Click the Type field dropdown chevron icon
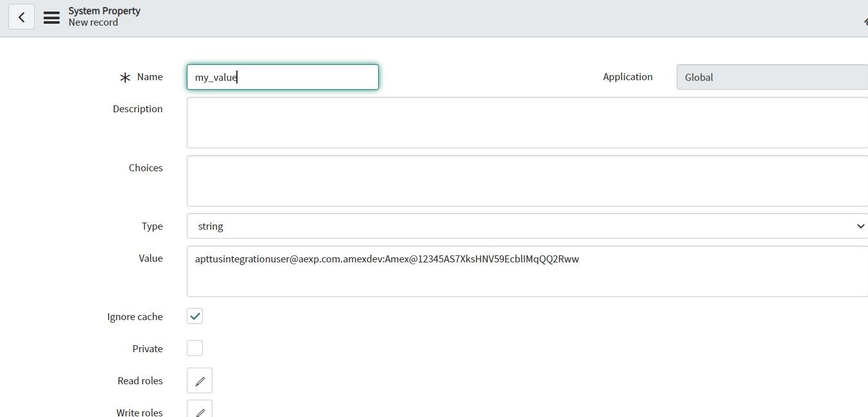Screen dimensions: 868x417 pos(860,226)
